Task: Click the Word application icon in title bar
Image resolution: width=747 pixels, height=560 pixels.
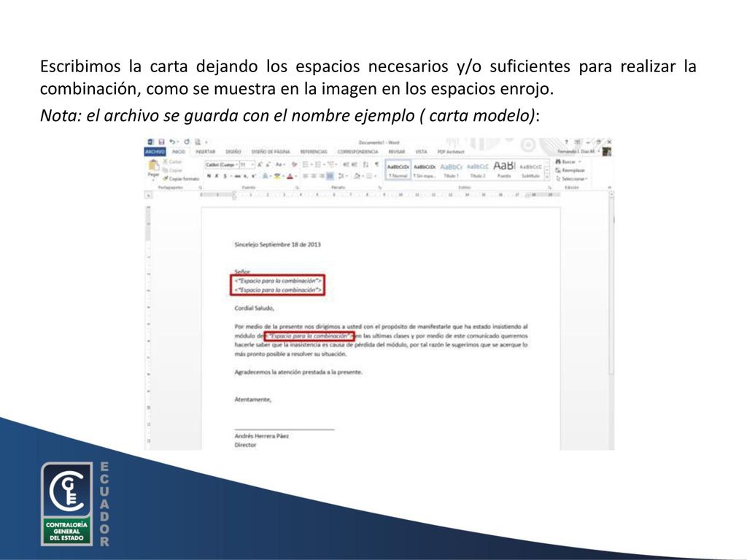Action: pyautogui.click(x=150, y=142)
